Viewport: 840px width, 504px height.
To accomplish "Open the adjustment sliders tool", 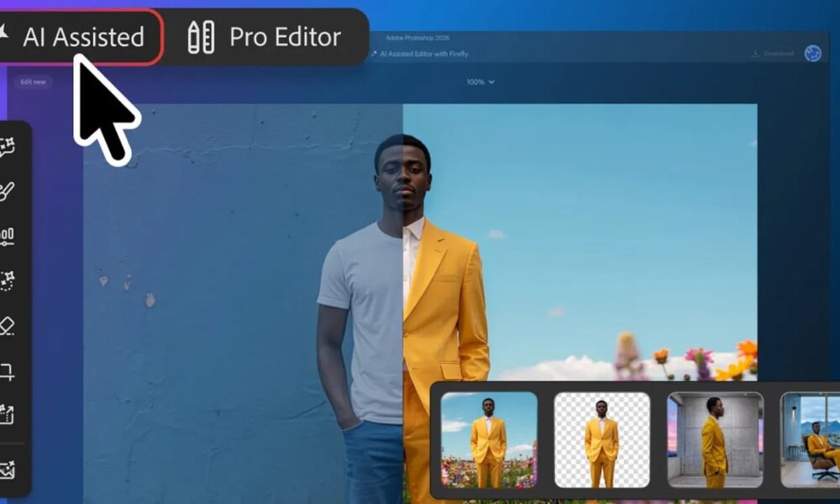I will pyautogui.click(x=7, y=236).
